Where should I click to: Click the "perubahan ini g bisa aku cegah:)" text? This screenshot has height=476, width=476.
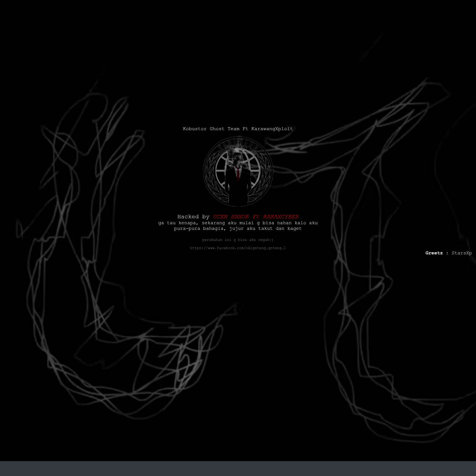point(238,240)
